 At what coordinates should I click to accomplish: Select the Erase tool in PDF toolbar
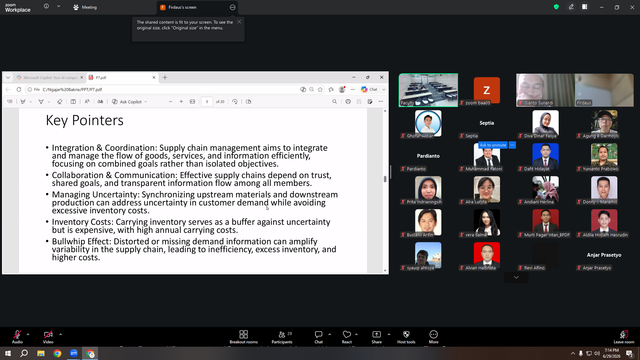click(60, 102)
